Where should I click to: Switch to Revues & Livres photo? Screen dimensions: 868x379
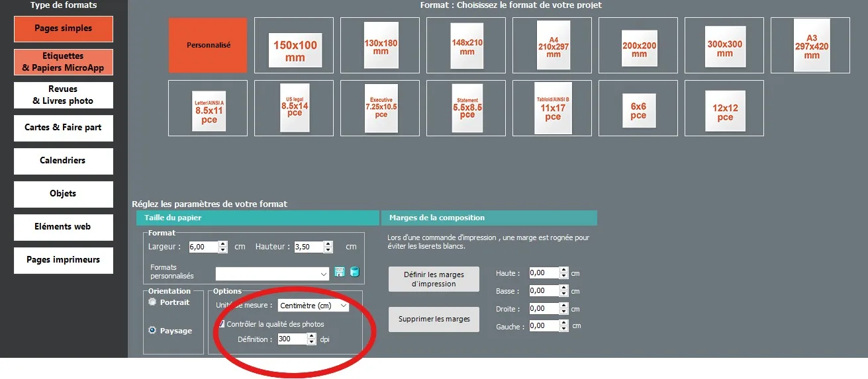pos(64,95)
